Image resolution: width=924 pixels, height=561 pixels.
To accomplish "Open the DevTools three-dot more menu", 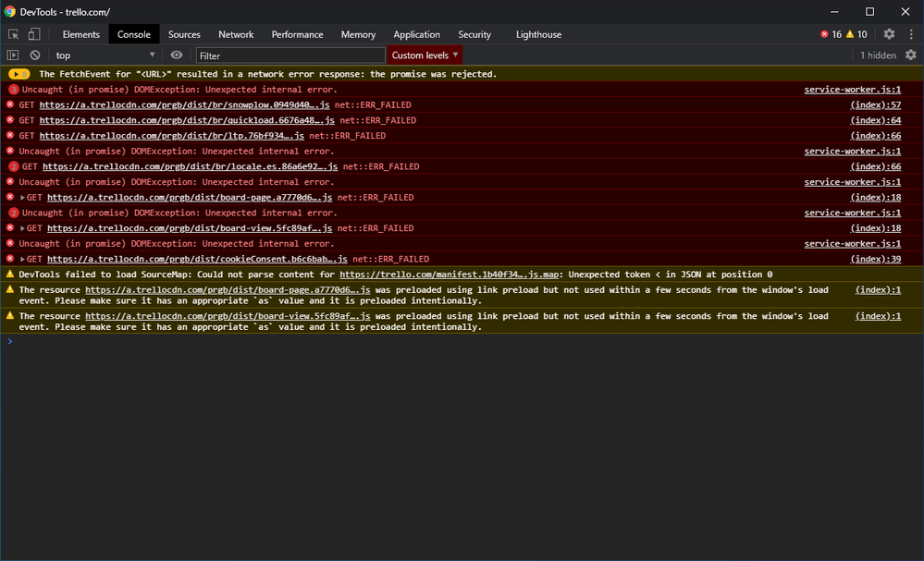I will point(911,34).
